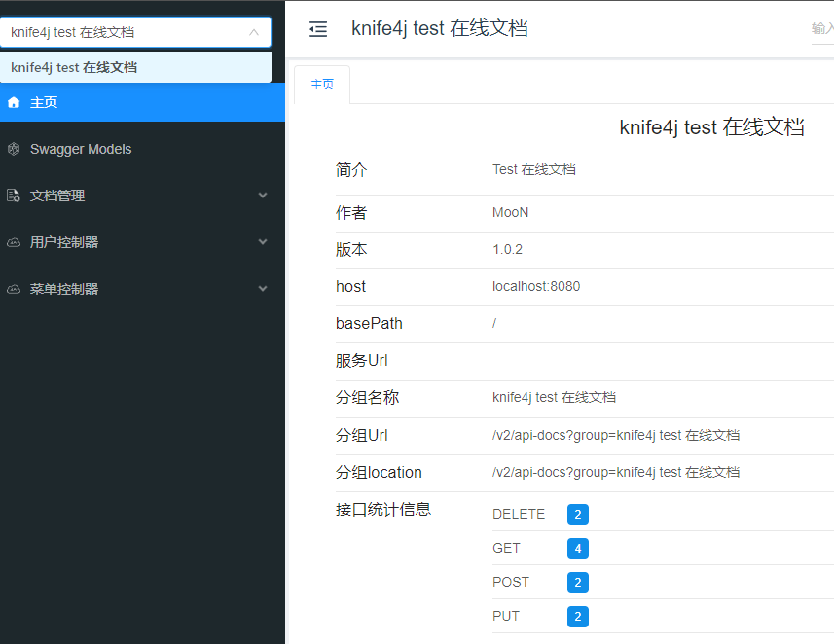Expand the 菜单控制器 chevron
The height and width of the screenshot is (644, 834).
[x=263, y=289]
